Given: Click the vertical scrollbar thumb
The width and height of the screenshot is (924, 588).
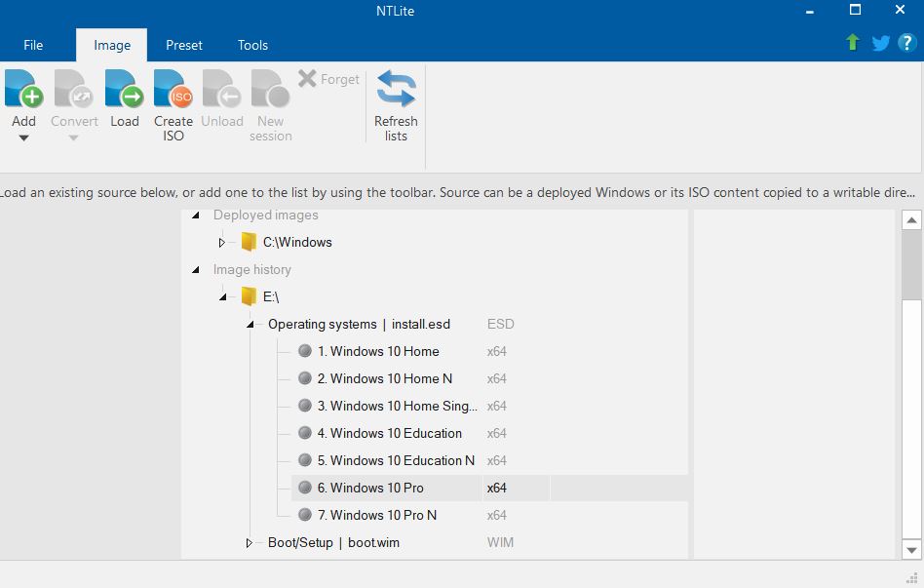Looking at the screenshot, I should (x=911, y=265).
